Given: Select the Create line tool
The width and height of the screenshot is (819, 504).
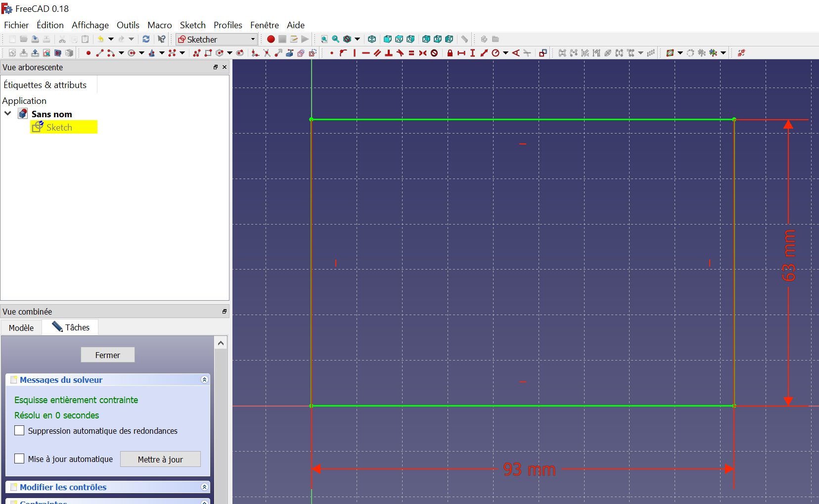Looking at the screenshot, I should 99,53.
